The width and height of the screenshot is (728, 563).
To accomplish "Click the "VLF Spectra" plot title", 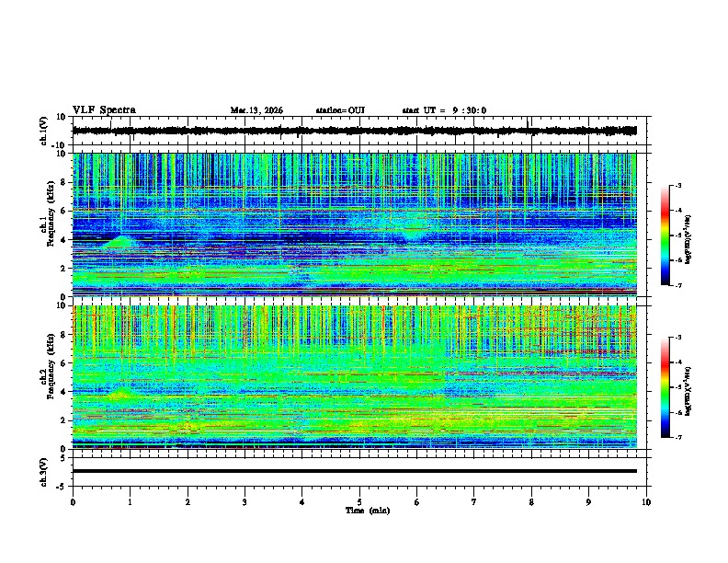I will click(104, 110).
